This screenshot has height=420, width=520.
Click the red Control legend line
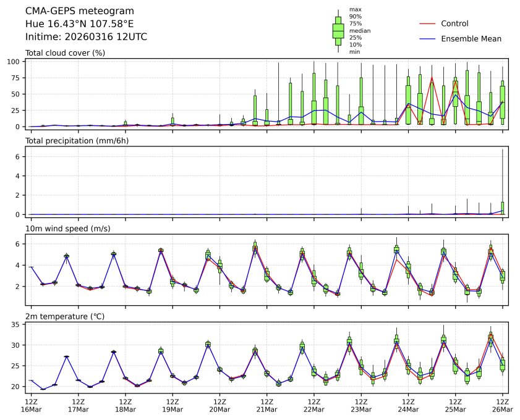pos(428,23)
